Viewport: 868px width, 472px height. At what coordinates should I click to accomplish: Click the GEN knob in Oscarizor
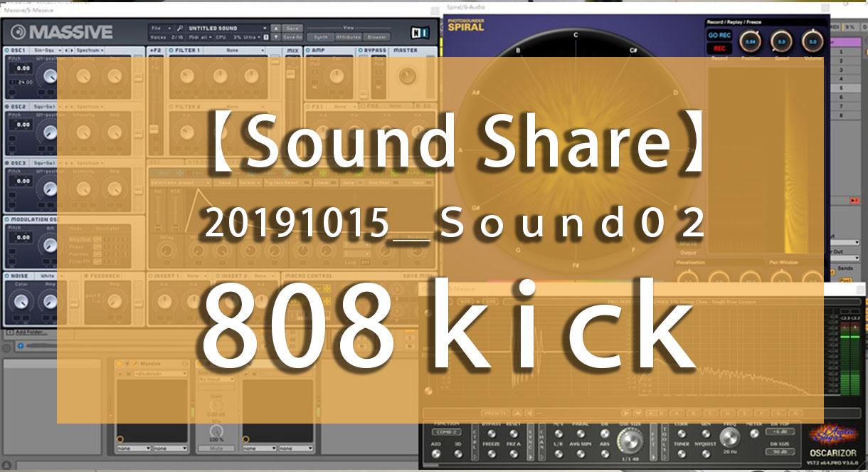pyautogui.click(x=706, y=434)
